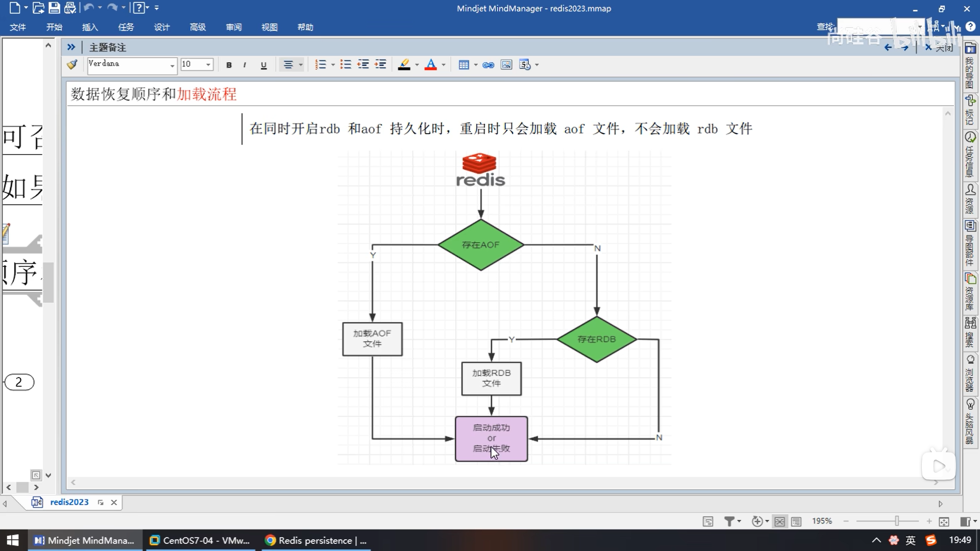Image resolution: width=980 pixels, height=551 pixels.
Task: Click the insert table icon
Action: pos(463,65)
